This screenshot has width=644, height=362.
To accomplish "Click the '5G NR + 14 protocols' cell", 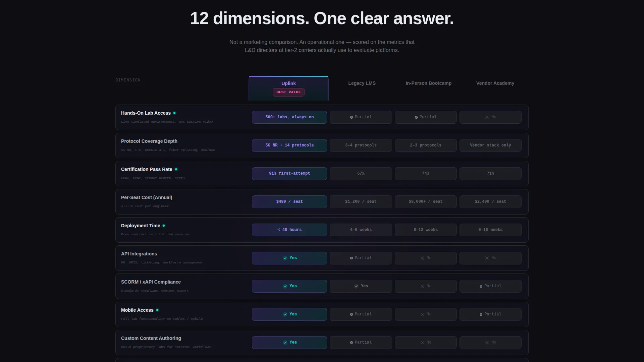I will 289,145.
